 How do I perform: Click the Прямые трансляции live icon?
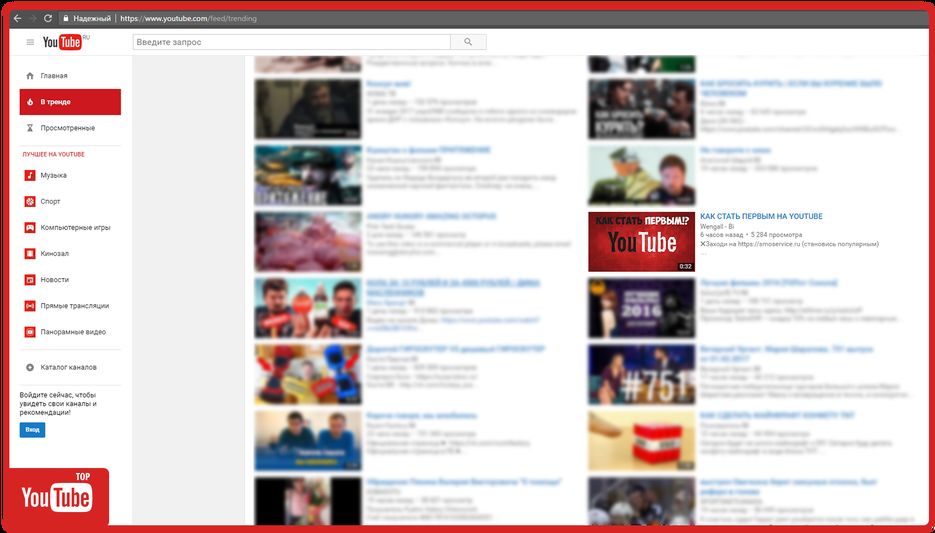pos(30,306)
